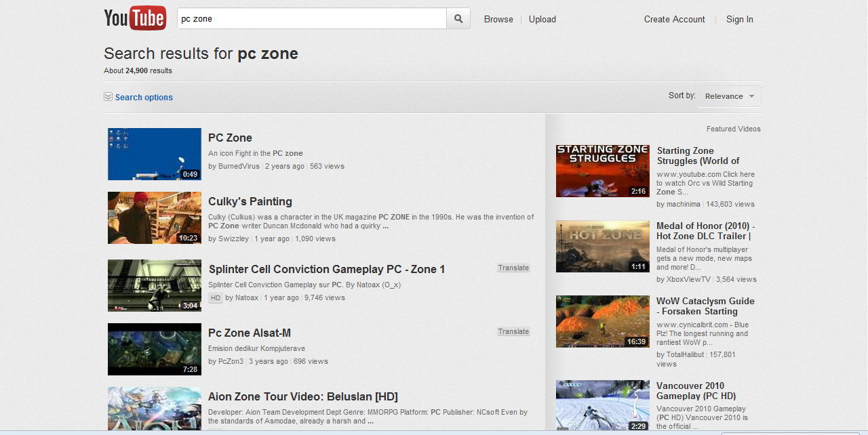Open the Upload page

(x=542, y=19)
